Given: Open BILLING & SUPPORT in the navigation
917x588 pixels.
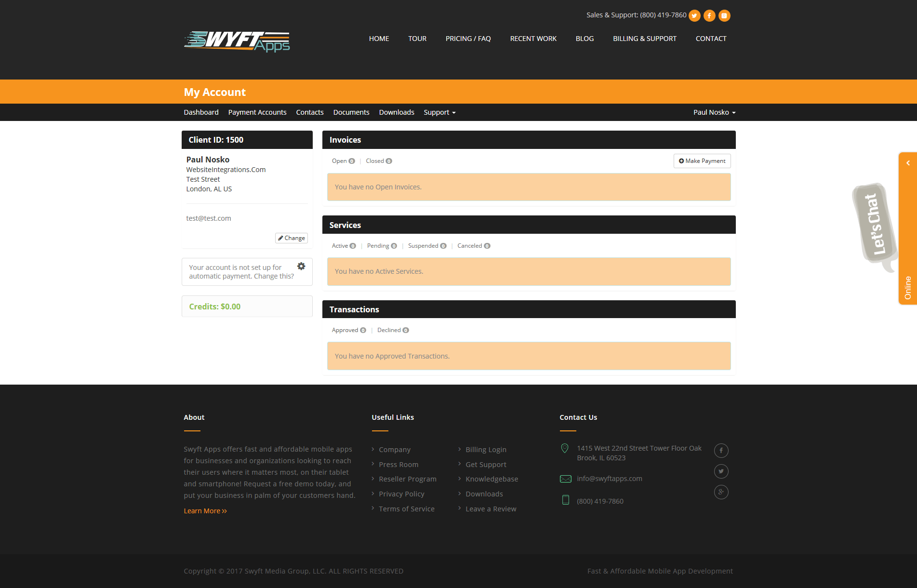Looking at the screenshot, I should pyautogui.click(x=645, y=39).
